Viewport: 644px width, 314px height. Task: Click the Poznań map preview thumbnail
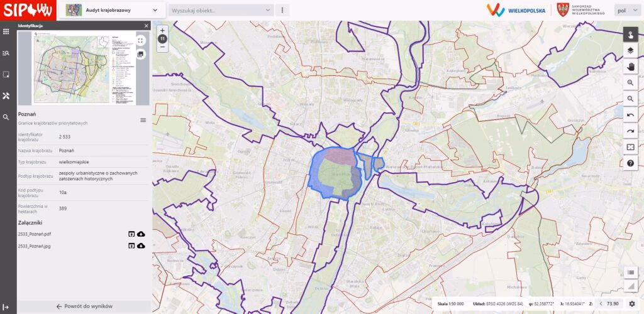tap(75, 68)
